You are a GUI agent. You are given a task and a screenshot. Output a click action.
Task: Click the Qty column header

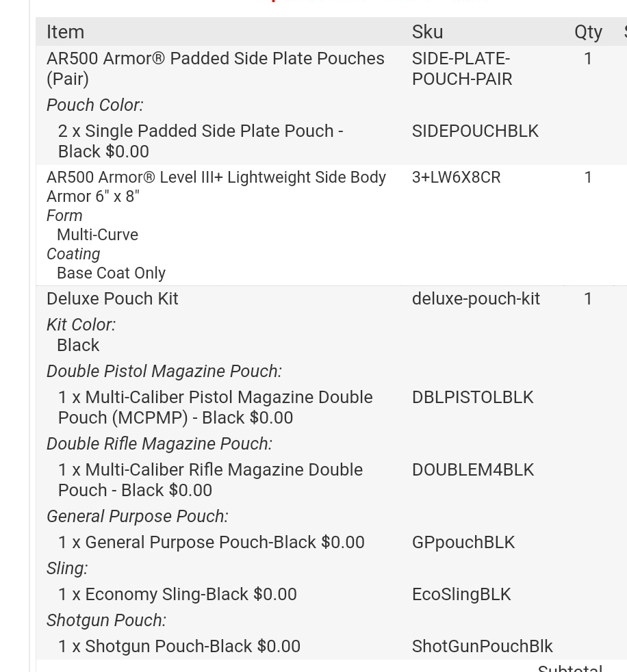[588, 32]
